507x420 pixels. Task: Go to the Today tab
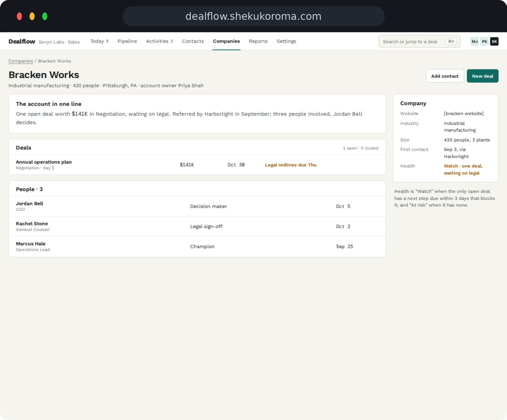pyautogui.click(x=100, y=41)
